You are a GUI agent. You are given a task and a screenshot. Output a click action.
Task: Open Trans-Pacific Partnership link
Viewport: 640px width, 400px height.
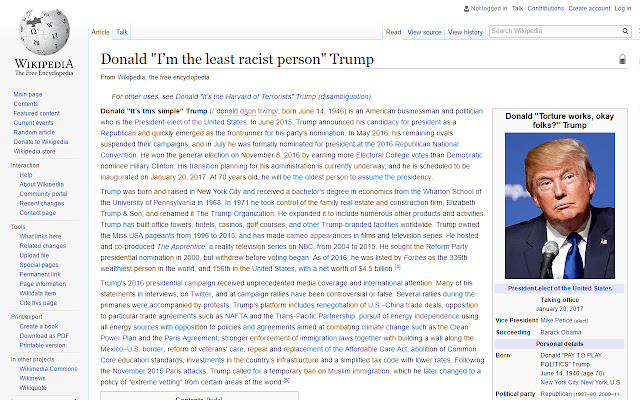click(x=315, y=316)
